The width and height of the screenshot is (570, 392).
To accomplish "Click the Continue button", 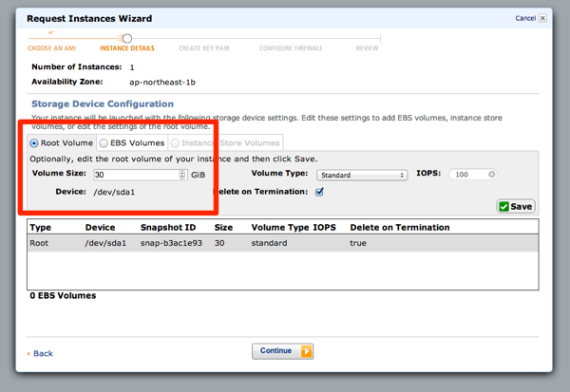I will click(x=282, y=351).
